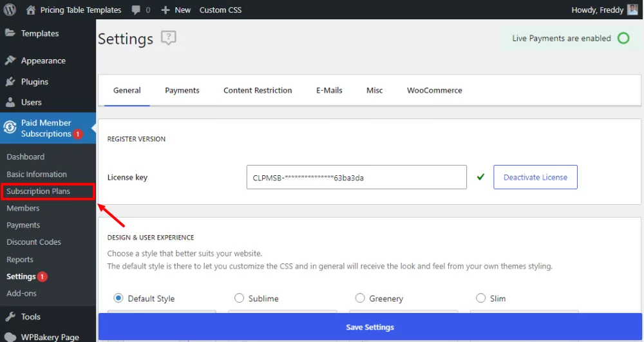Viewport: 644px width, 342px height.
Task: Open the Reports submenu
Action: [20, 260]
